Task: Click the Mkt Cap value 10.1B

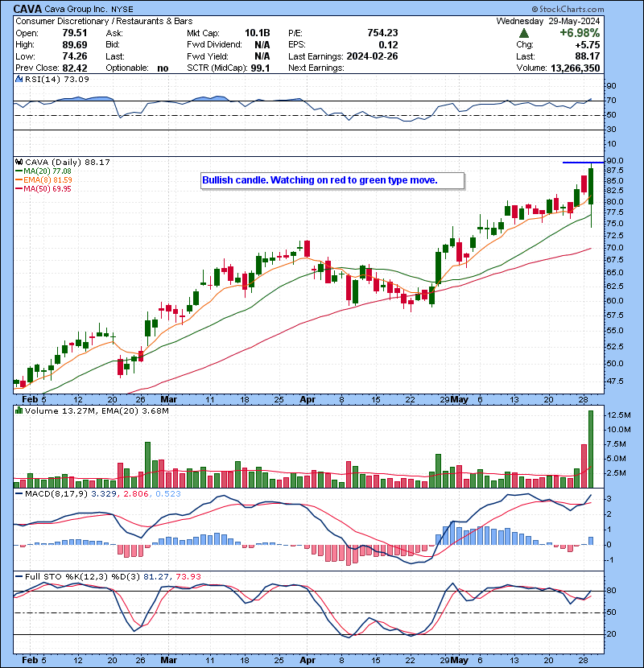Action: pyautogui.click(x=257, y=33)
